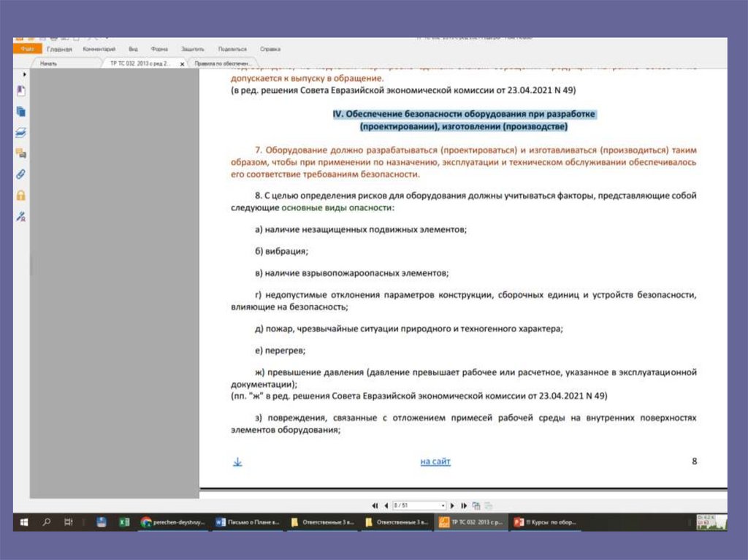
Task: Jump to the last page
Action: [464, 506]
